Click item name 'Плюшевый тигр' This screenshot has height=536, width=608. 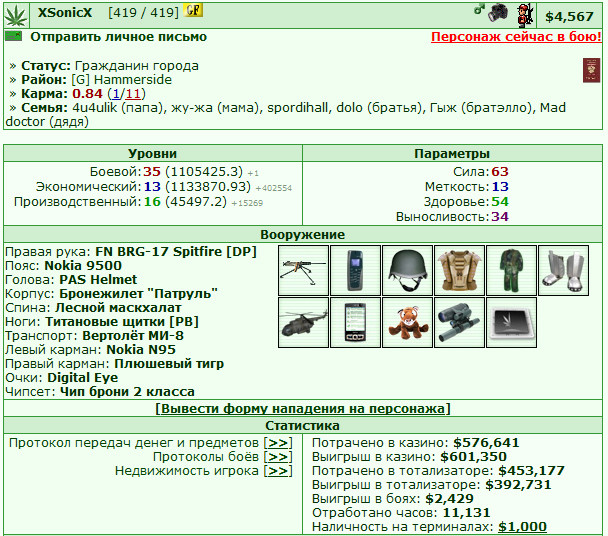pyautogui.click(x=169, y=364)
